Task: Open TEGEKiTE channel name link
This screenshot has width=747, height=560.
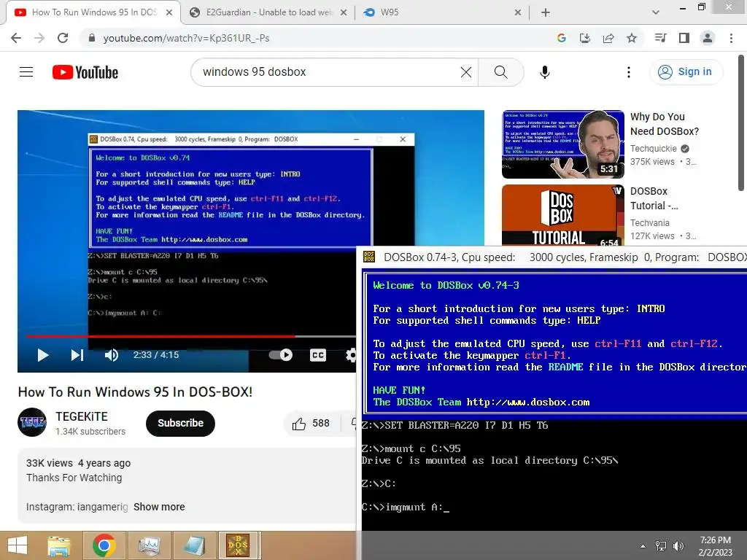Action: tap(82, 416)
